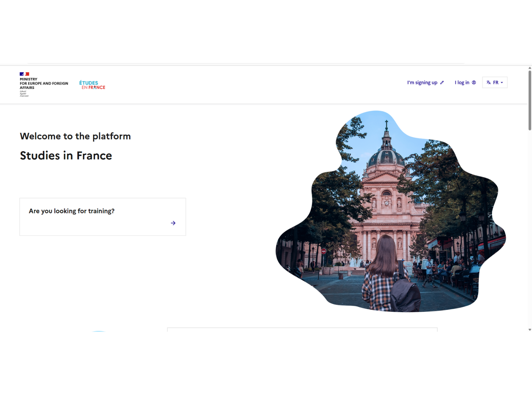The image size is (532, 395).
Task: Click the pencil icon beside signing up
Action: tap(442, 83)
